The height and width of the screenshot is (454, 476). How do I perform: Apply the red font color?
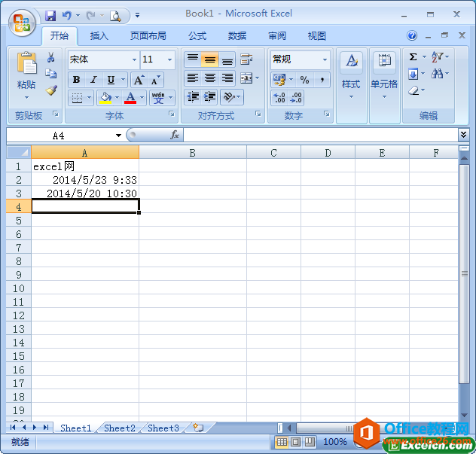click(130, 98)
